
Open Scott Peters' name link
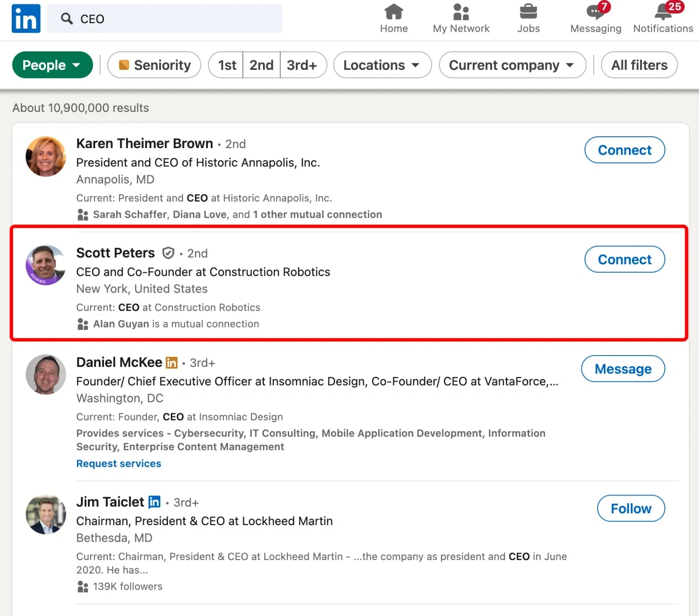115,253
